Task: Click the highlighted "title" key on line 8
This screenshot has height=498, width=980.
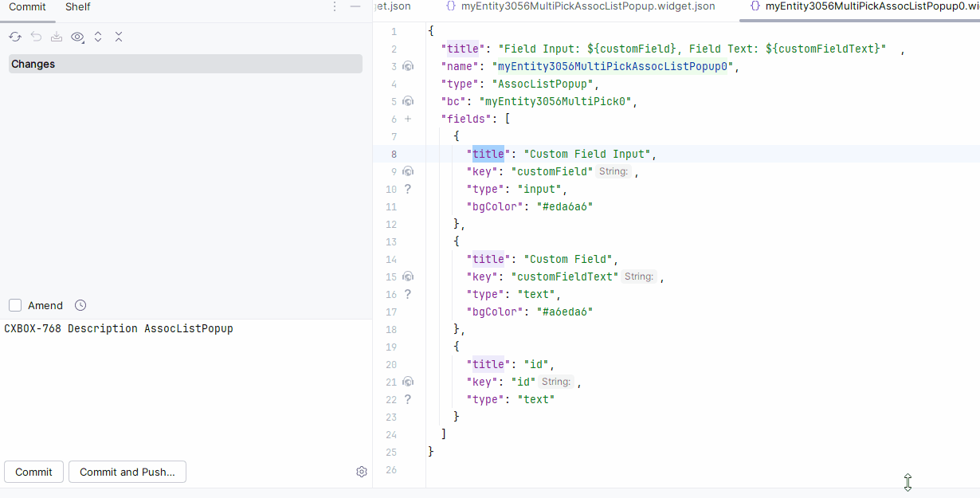Action: pyautogui.click(x=488, y=154)
